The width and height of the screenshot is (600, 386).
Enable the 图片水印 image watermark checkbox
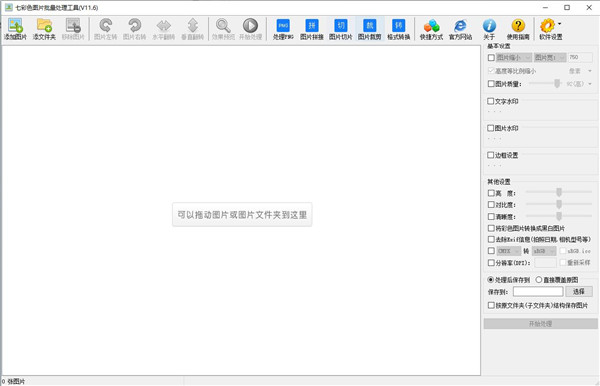pyautogui.click(x=491, y=128)
